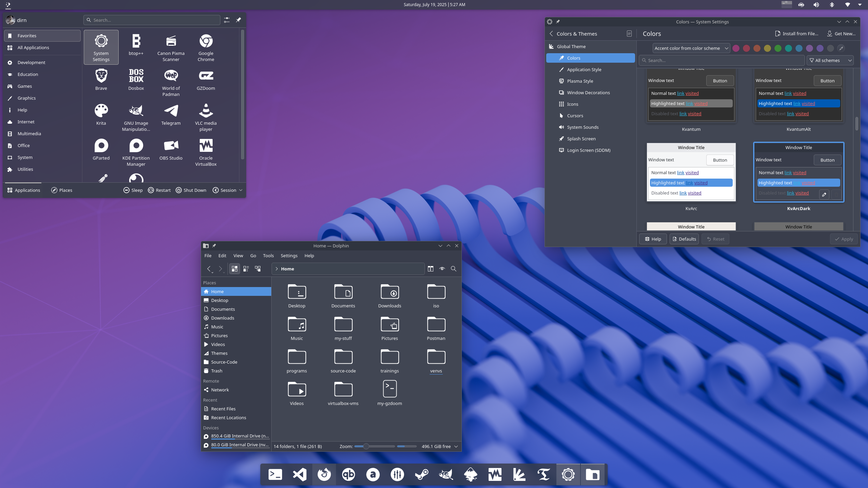This screenshot has height=488, width=868.
Task: Open the Session options dropdown in launcher
Action: (241, 190)
